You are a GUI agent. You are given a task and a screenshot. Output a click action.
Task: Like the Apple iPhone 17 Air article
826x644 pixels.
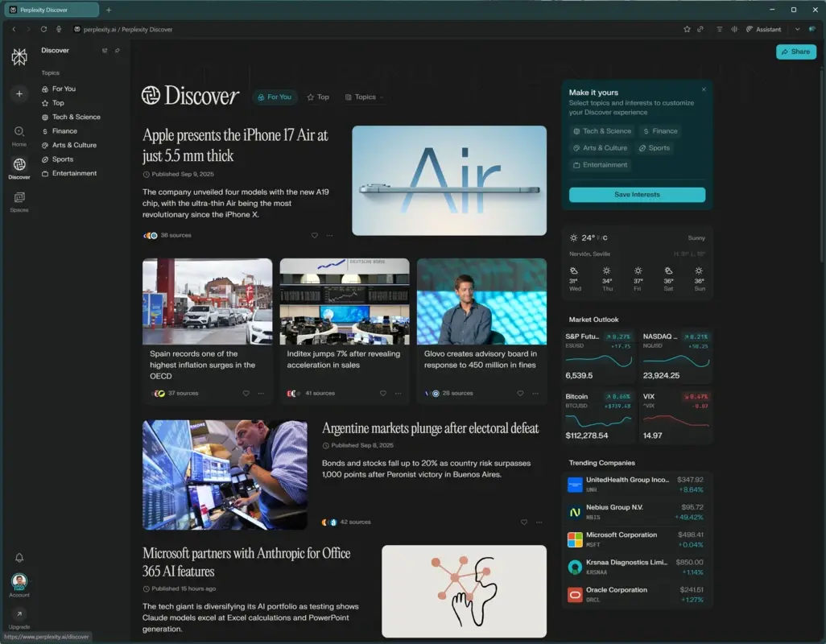pos(314,235)
